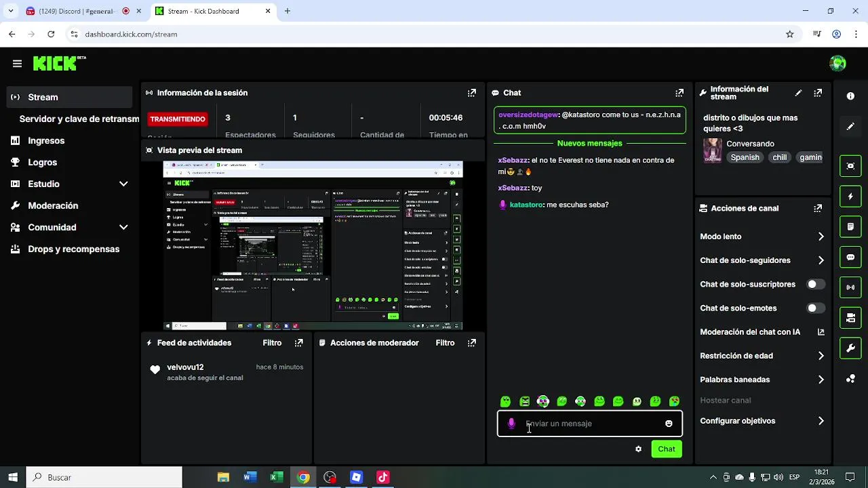Toggle the lightning bolt widget icon in right rail

[x=850, y=197]
